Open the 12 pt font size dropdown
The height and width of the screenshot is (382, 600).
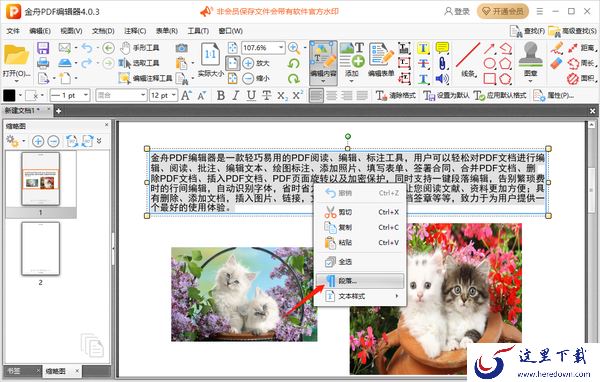tap(174, 95)
